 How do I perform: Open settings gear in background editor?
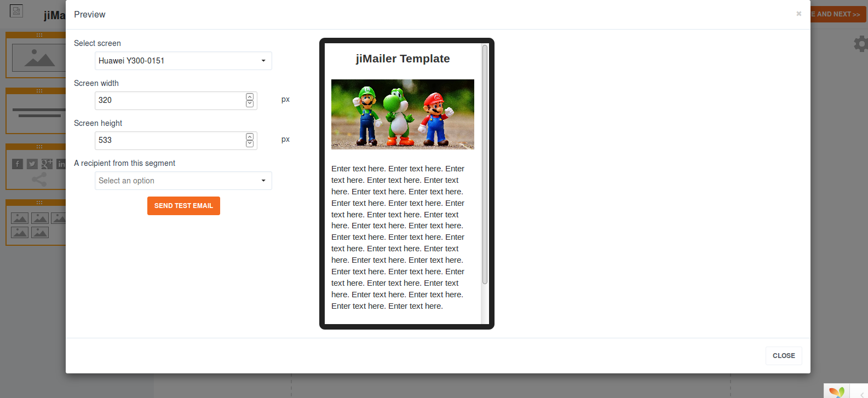click(861, 44)
